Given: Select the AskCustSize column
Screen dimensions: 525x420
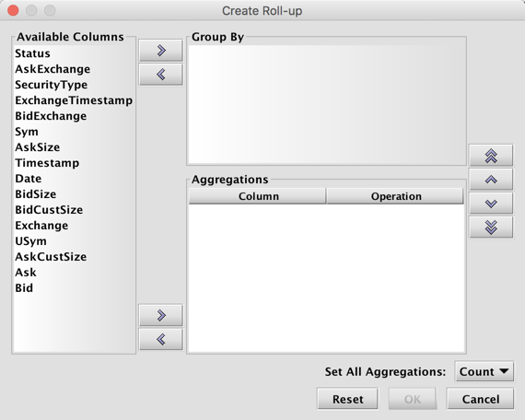Looking at the screenshot, I should 51,257.
